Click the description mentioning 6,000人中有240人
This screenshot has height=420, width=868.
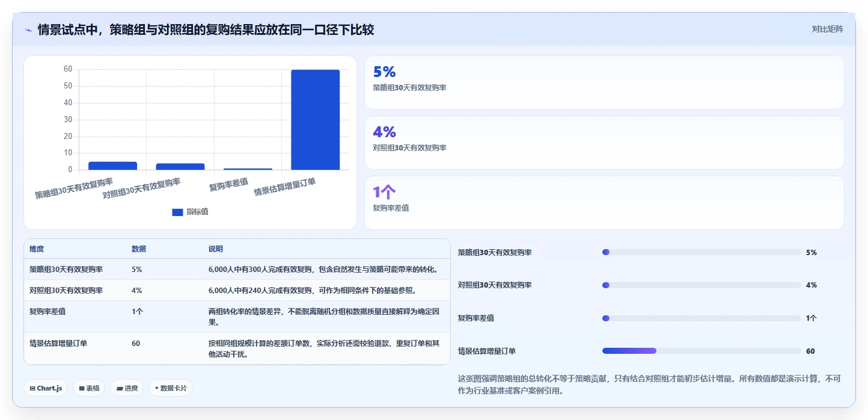pyautogui.click(x=313, y=290)
